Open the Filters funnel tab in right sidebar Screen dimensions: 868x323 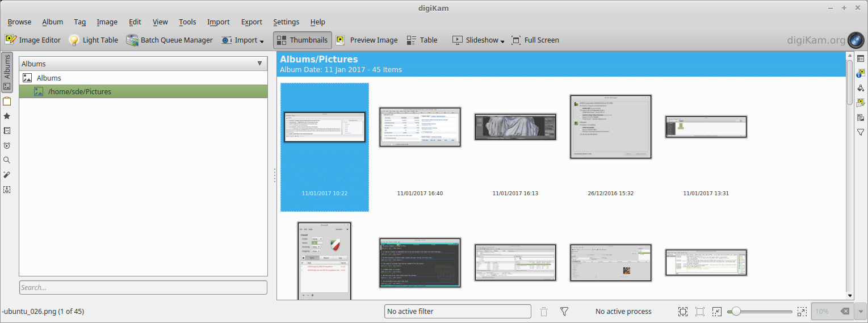[861, 132]
